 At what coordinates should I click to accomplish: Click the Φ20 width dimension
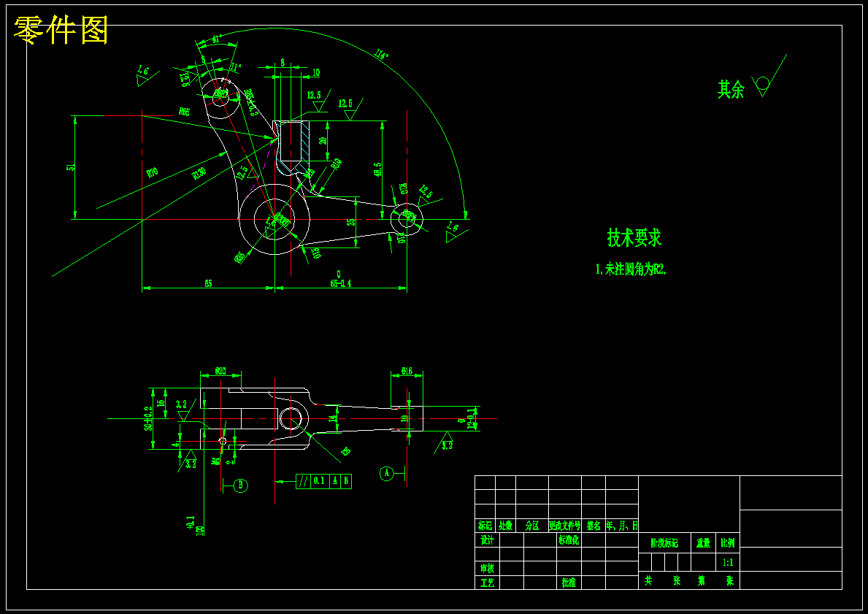220,372
